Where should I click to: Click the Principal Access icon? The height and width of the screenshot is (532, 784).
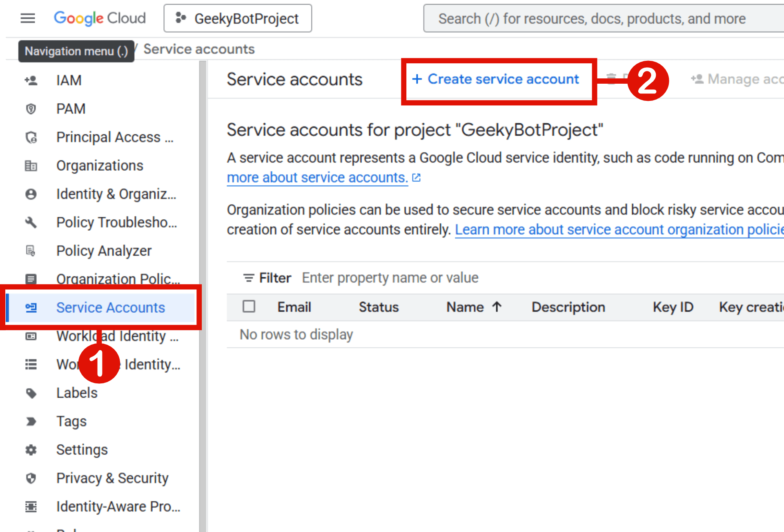(x=31, y=137)
